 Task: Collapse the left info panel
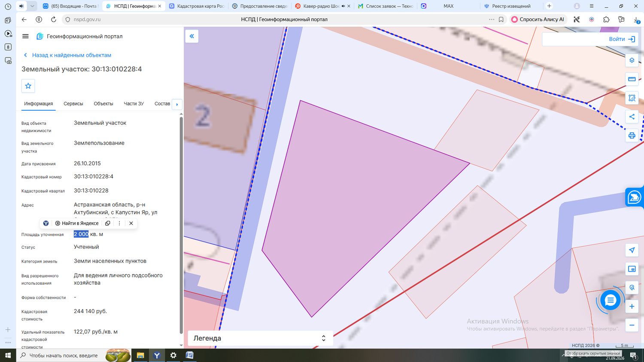coord(192,36)
